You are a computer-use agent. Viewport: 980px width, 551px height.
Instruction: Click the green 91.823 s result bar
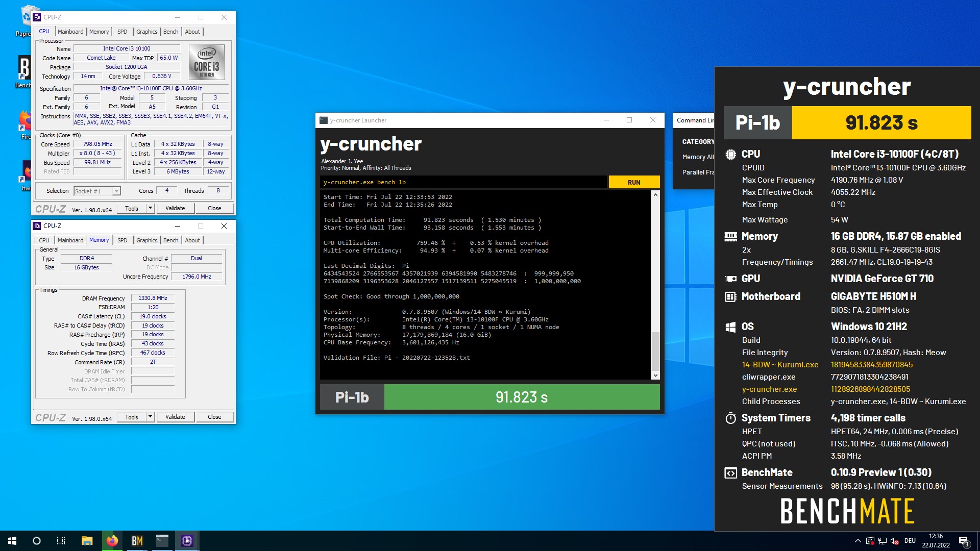pos(522,397)
